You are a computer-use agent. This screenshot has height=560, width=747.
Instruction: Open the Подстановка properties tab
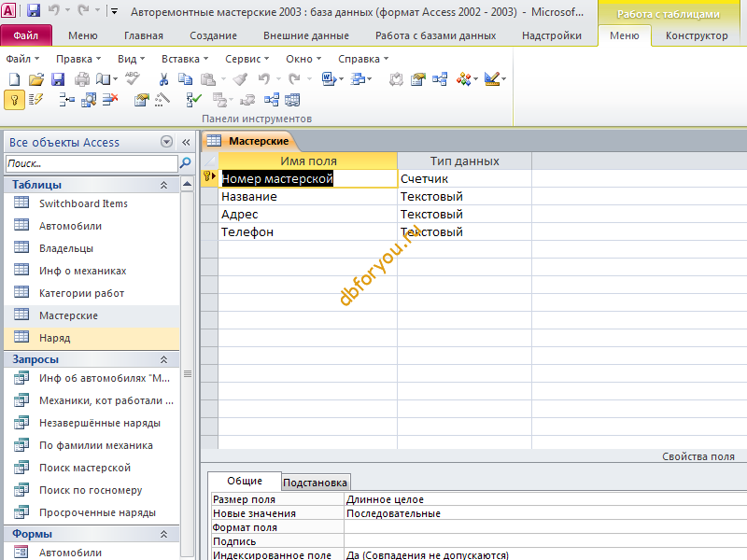pyautogui.click(x=315, y=483)
